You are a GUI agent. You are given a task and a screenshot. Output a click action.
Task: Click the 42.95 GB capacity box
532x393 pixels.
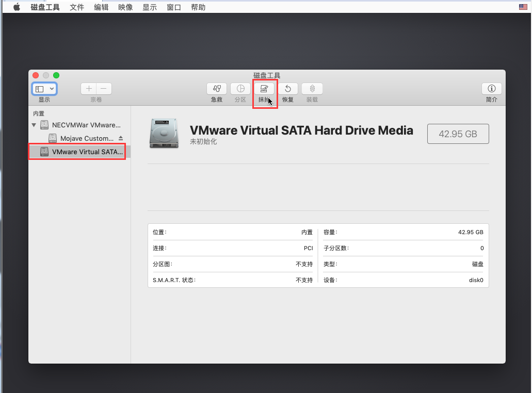pos(458,134)
